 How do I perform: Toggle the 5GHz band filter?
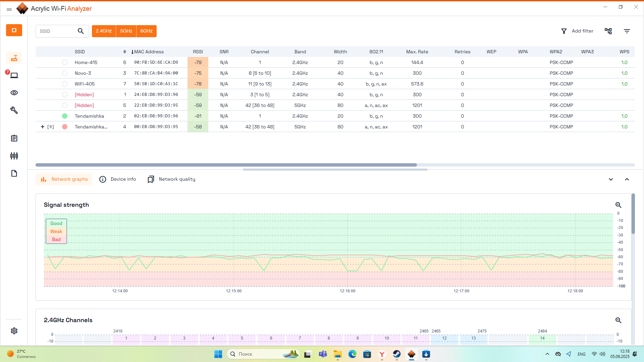pyautogui.click(x=126, y=31)
